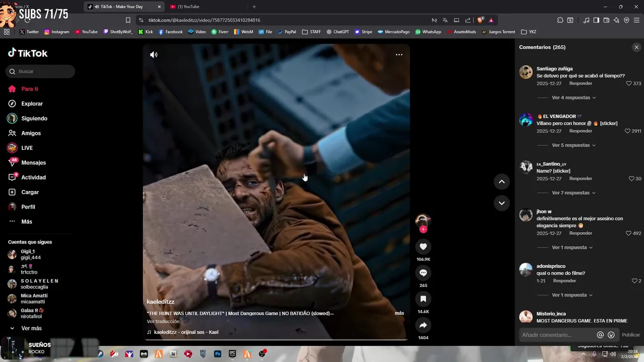The image size is (644, 362).
Task: Go to the next video arrow
Action: tap(502, 203)
